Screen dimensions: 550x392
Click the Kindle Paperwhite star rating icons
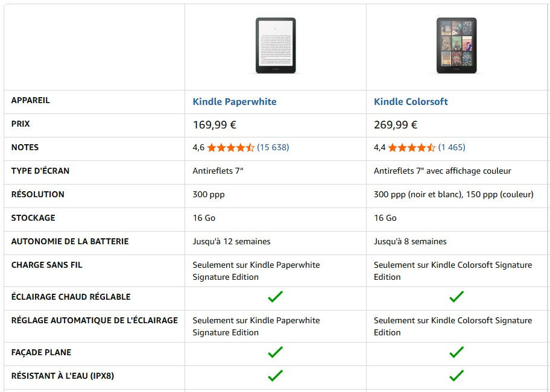click(231, 147)
